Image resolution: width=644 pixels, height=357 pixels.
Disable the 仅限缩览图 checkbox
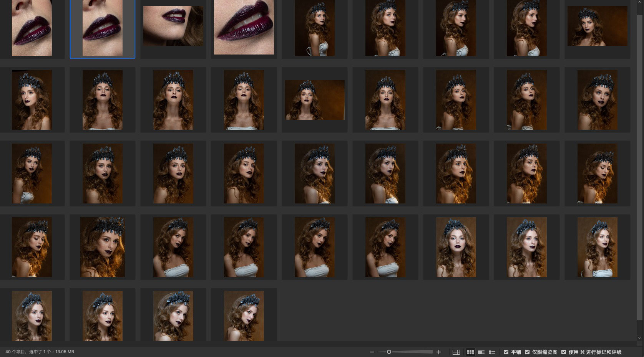(x=527, y=352)
